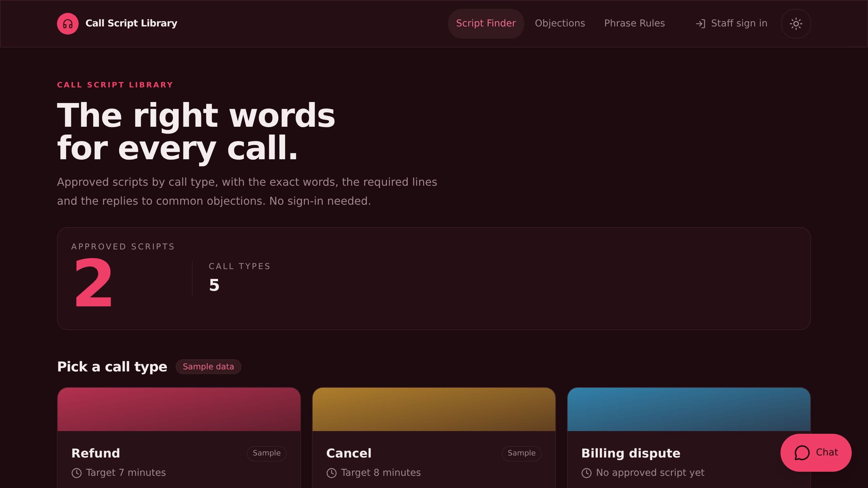Screen dimensions: 868x488
Task: Click the 'Pick a call type' heading
Action: (112, 367)
